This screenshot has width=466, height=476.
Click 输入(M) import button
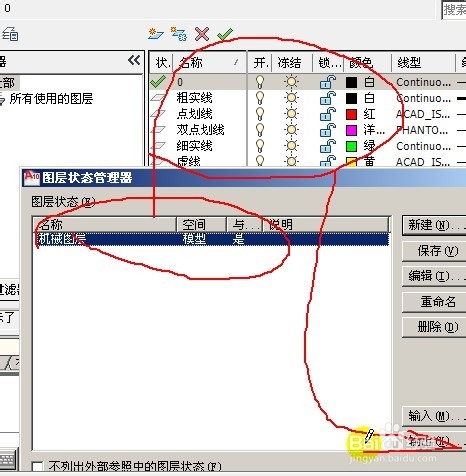pos(434,416)
